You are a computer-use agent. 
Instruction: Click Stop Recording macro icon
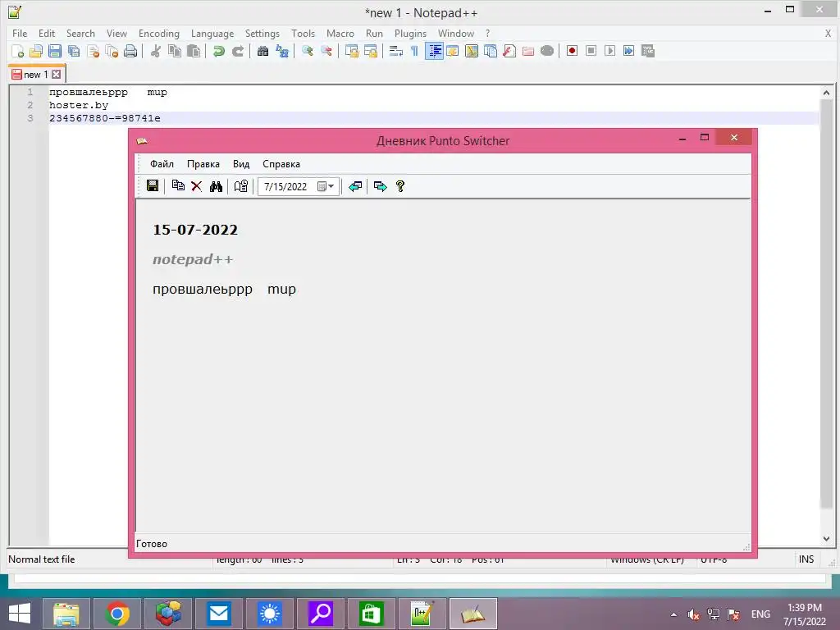[x=591, y=51]
